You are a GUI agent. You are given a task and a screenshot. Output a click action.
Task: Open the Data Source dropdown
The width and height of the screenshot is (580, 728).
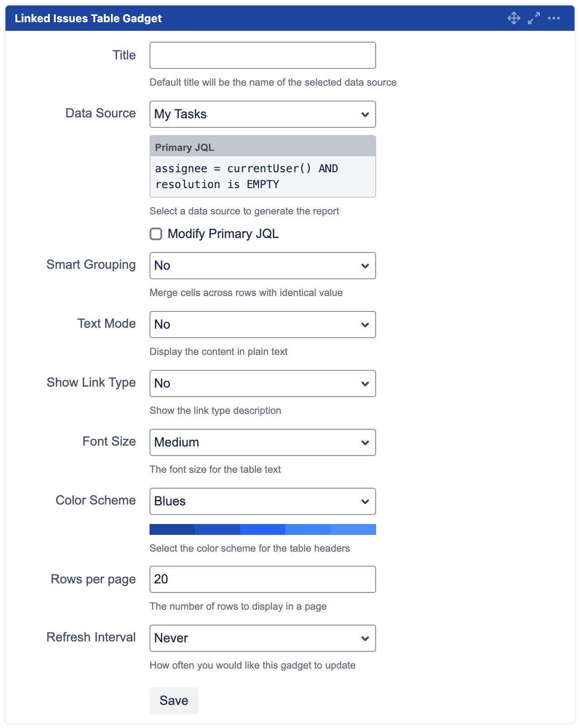(262, 114)
